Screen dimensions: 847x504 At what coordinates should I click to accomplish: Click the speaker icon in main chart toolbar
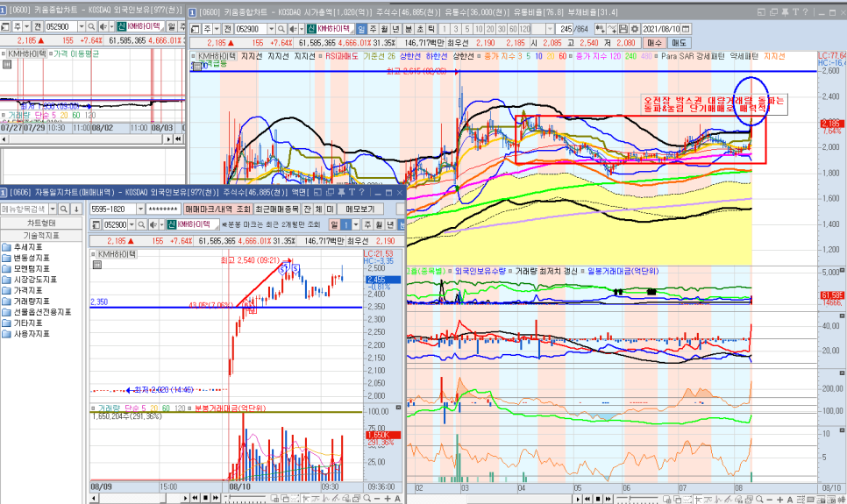[x=293, y=29]
